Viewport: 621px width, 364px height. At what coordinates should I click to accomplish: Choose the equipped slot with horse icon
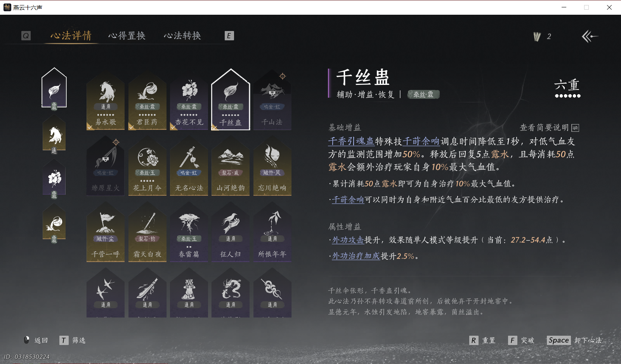[x=54, y=135]
